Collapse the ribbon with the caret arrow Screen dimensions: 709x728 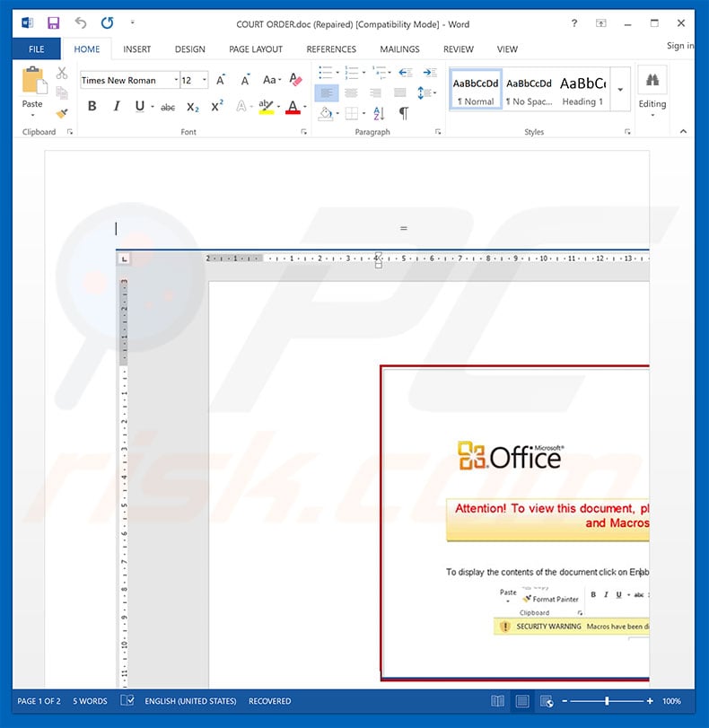683,131
